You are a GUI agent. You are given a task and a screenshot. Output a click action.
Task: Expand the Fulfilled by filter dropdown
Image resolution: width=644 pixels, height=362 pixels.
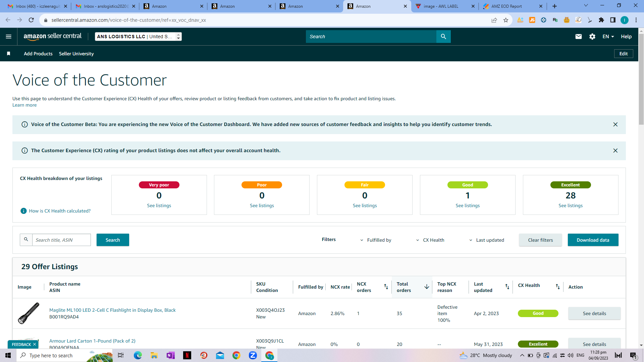point(376,240)
